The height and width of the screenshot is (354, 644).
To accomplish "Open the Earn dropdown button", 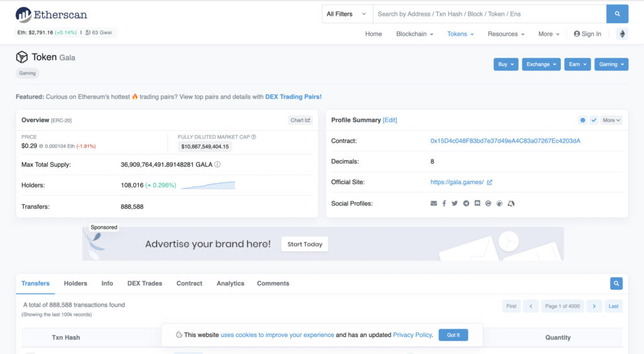I will pos(577,64).
